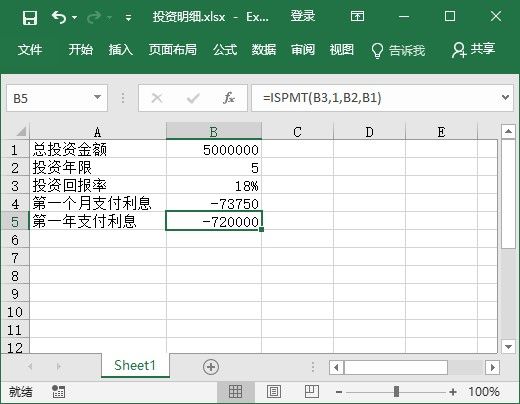520x404 pixels.
Task: Switch to Normal view icon
Action: point(236,391)
